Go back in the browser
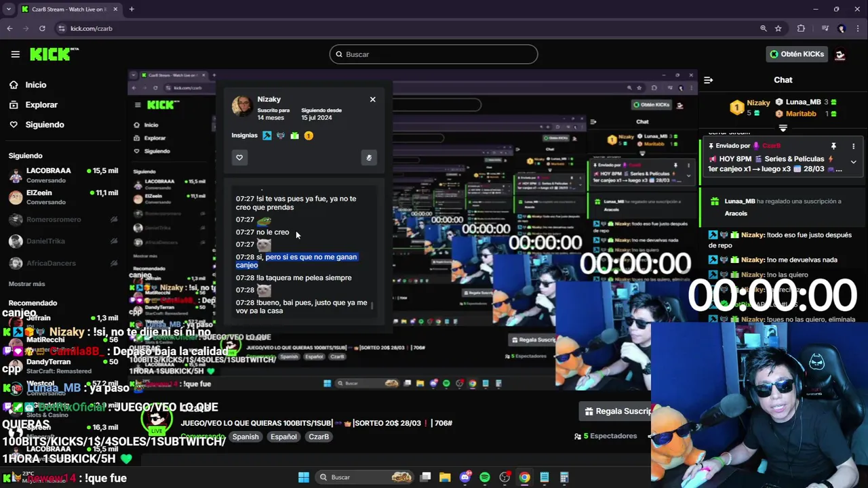This screenshot has height=488, width=868. pyautogui.click(x=9, y=28)
